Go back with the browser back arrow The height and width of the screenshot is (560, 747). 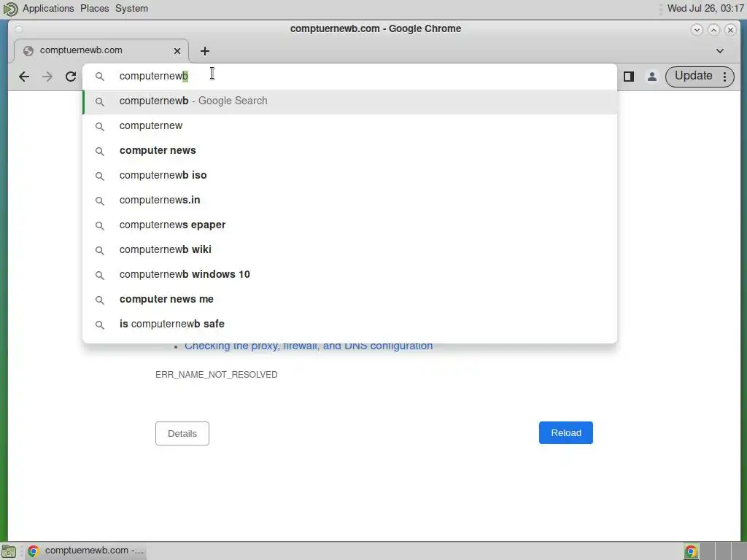tap(24, 77)
